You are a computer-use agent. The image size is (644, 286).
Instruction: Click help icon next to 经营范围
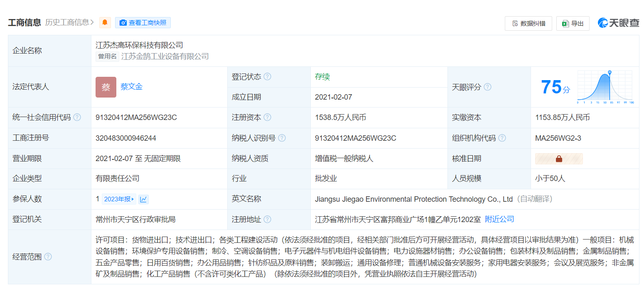point(48,257)
